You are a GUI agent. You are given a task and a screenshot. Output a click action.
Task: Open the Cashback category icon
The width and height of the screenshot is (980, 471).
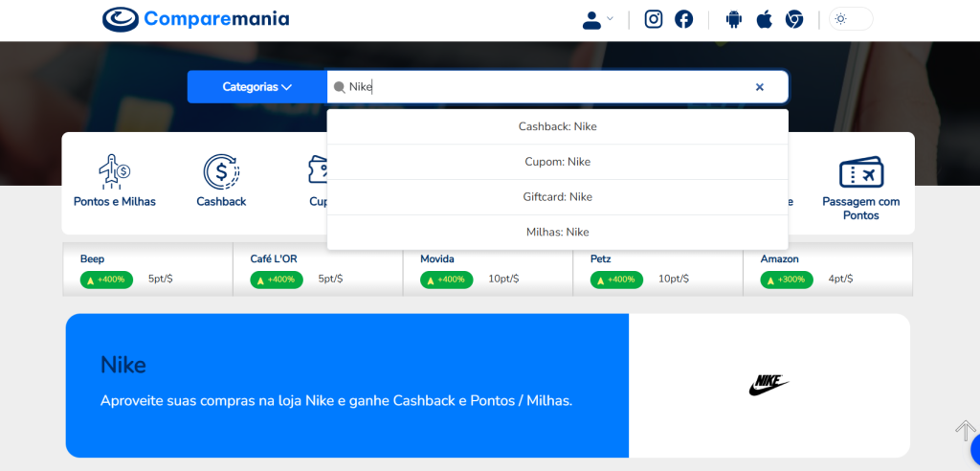click(221, 172)
